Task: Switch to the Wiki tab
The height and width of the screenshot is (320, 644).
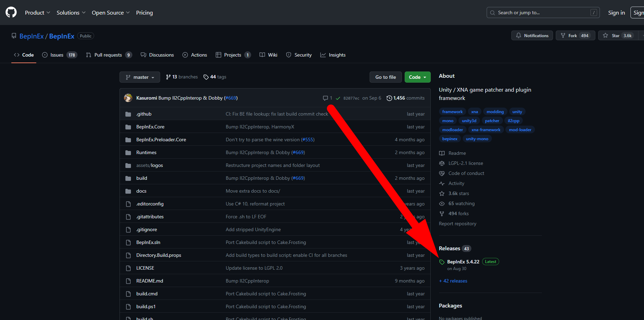Action: 269,55
